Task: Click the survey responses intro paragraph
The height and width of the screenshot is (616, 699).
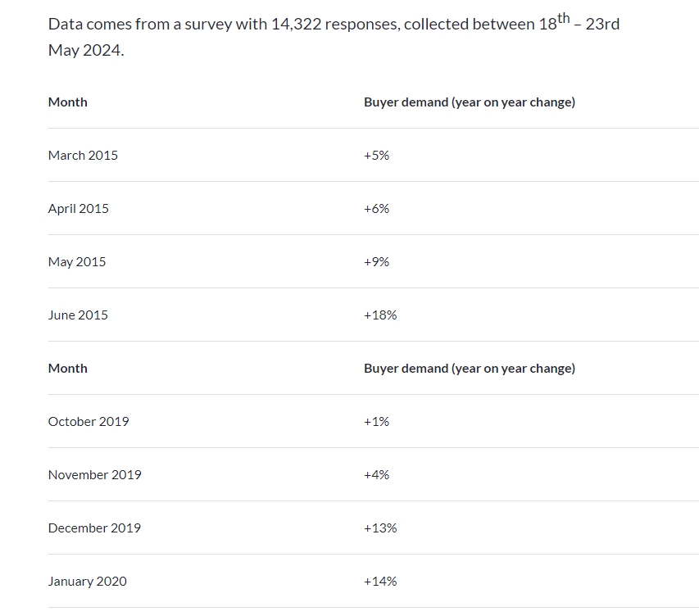Action: tap(334, 36)
